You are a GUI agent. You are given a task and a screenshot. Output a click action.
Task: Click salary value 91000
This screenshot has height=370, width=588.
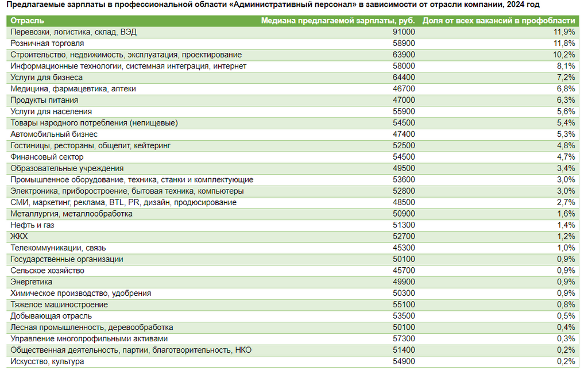404,32
